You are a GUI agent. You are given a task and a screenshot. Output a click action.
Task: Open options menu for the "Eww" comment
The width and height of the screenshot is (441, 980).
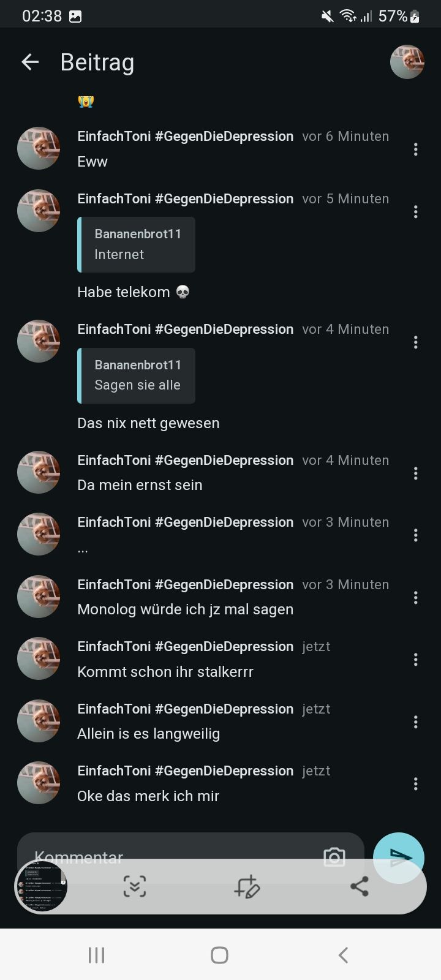coord(416,149)
